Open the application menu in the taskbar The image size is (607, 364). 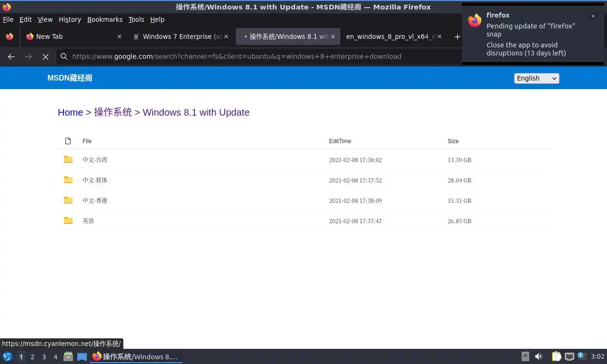pyautogui.click(x=7, y=356)
